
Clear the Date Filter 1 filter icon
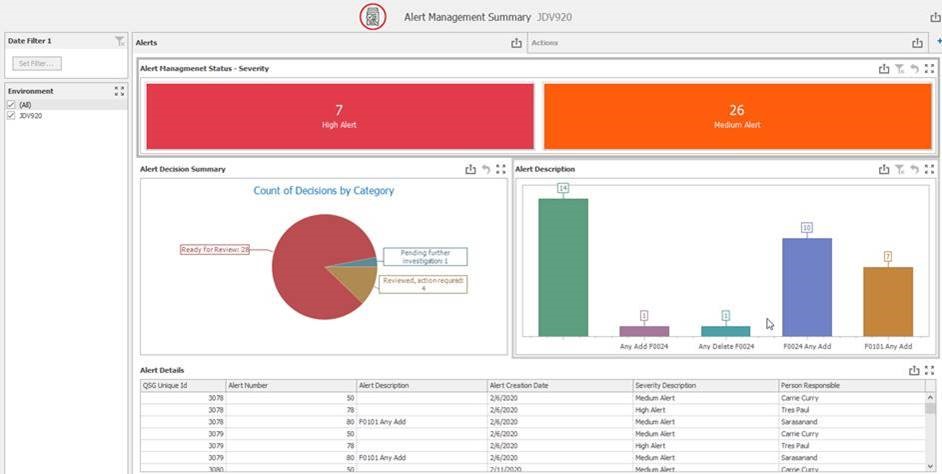119,41
